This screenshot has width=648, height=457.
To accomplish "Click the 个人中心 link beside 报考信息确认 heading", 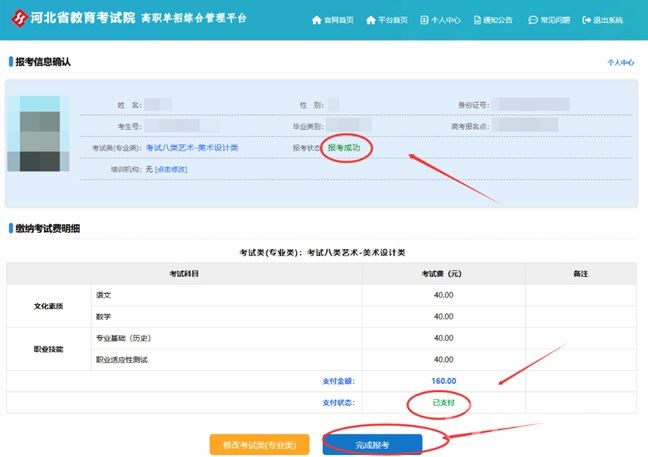I will (620, 62).
